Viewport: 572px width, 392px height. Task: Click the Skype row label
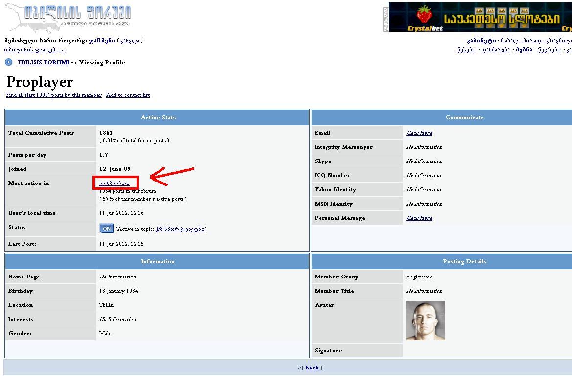323,161
